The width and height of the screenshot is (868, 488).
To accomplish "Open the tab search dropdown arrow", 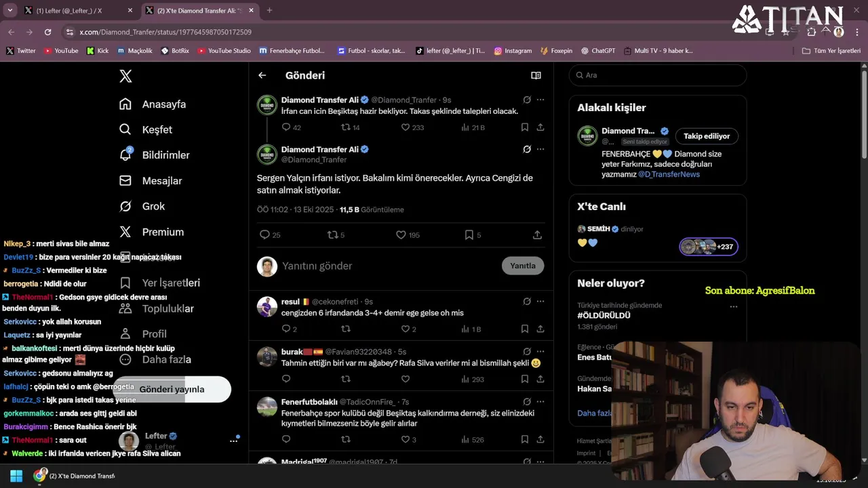I will (x=9, y=10).
